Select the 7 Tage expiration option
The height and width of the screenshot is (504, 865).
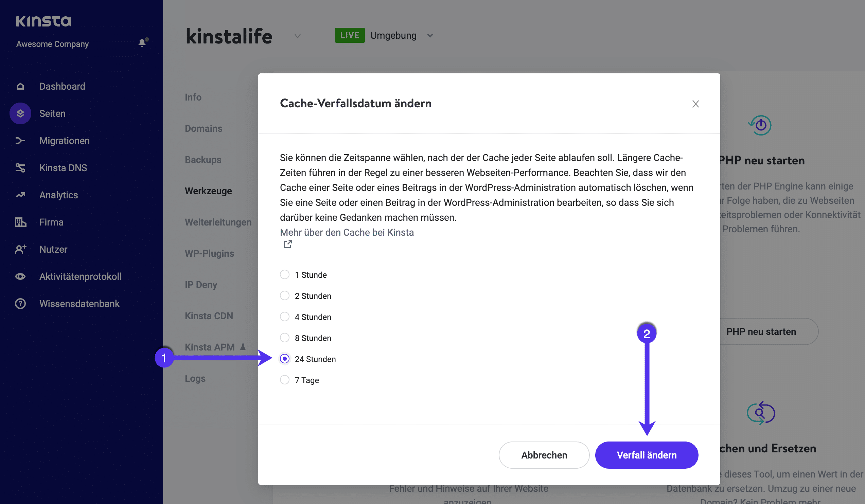click(x=285, y=380)
